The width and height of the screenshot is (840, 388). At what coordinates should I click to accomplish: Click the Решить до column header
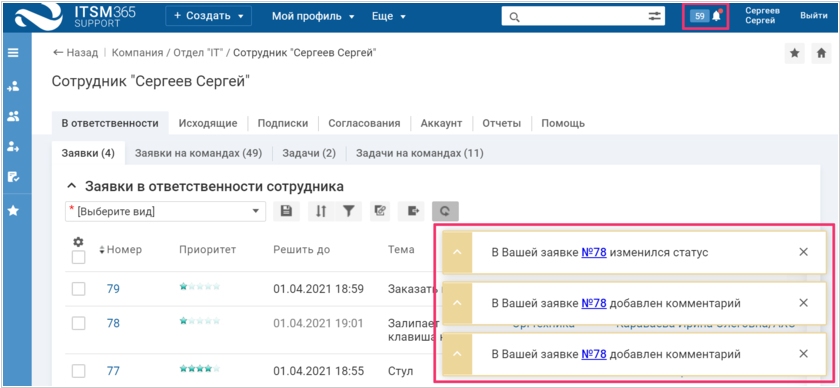pos(302,250)
